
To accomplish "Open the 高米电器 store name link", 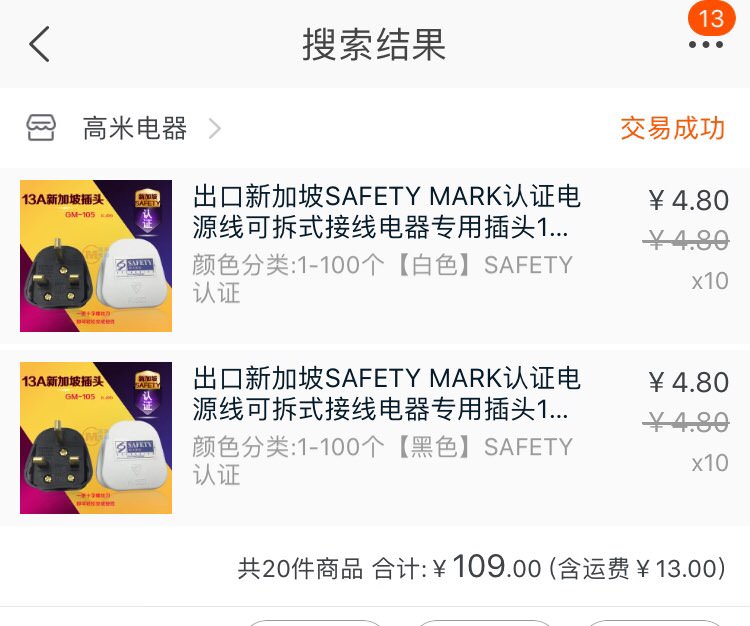I will pyautogui.click(x=135, y=128).
